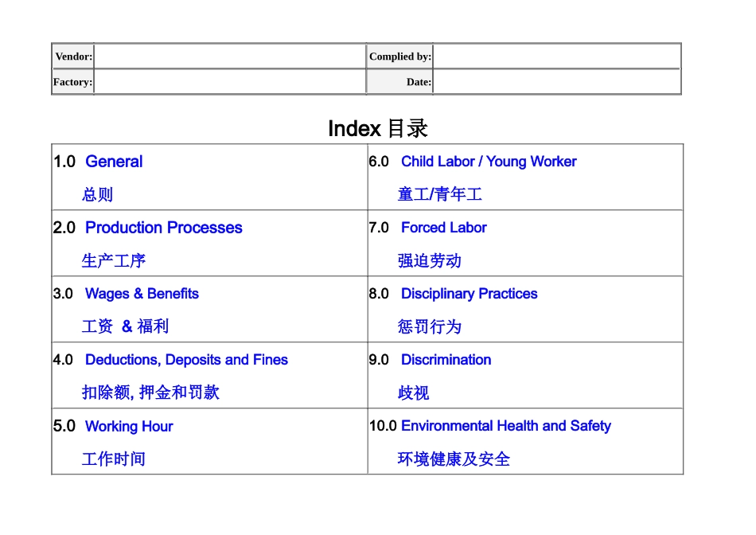Jump to Working Hour section
756x535 pixels.
coord(129,427)
